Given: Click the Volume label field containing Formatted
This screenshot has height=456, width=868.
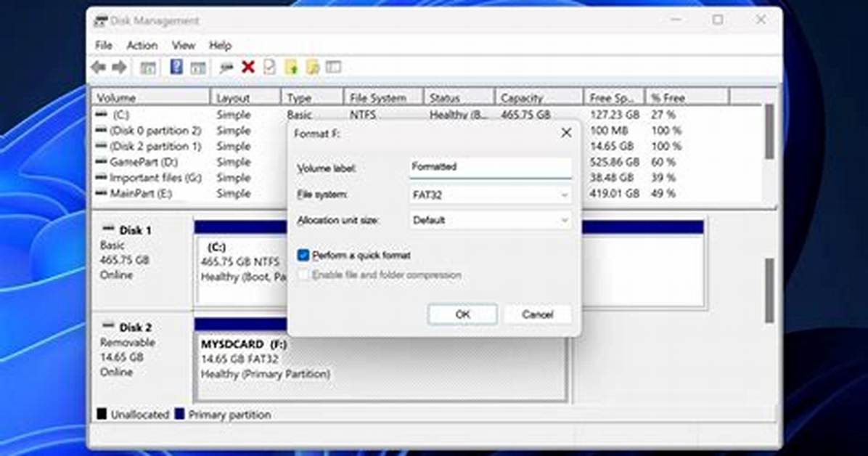Looking at the screenshot, I should point(491,167).
